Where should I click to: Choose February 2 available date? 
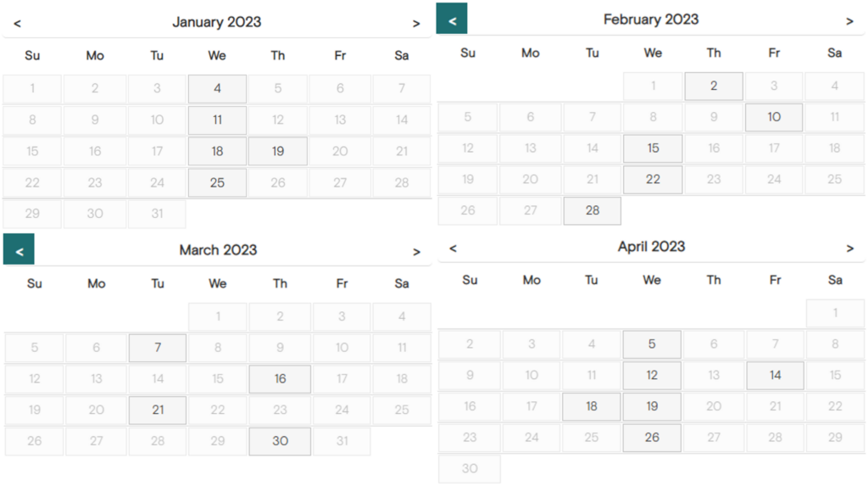[x=714, y=86]
